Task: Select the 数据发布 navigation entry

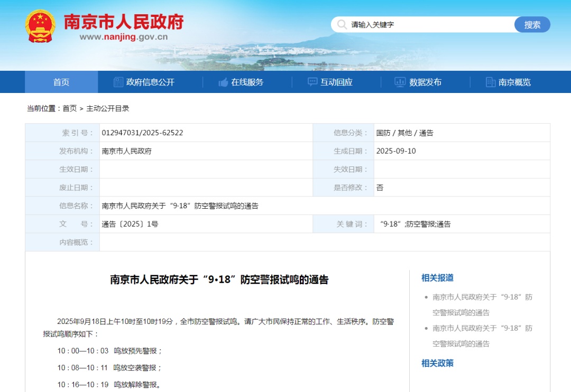Action: pos(426,82)
